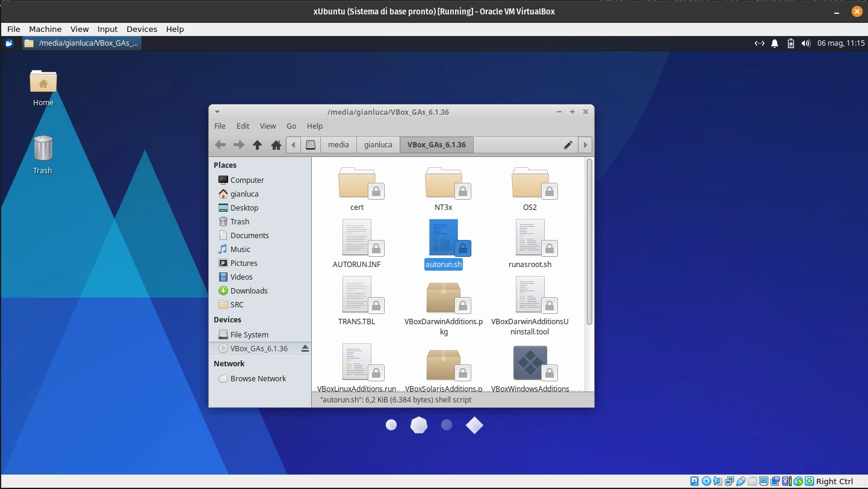
Task: Click the VBox_GAs_6.1.36 path bar button
Action: tap(436, 145)
